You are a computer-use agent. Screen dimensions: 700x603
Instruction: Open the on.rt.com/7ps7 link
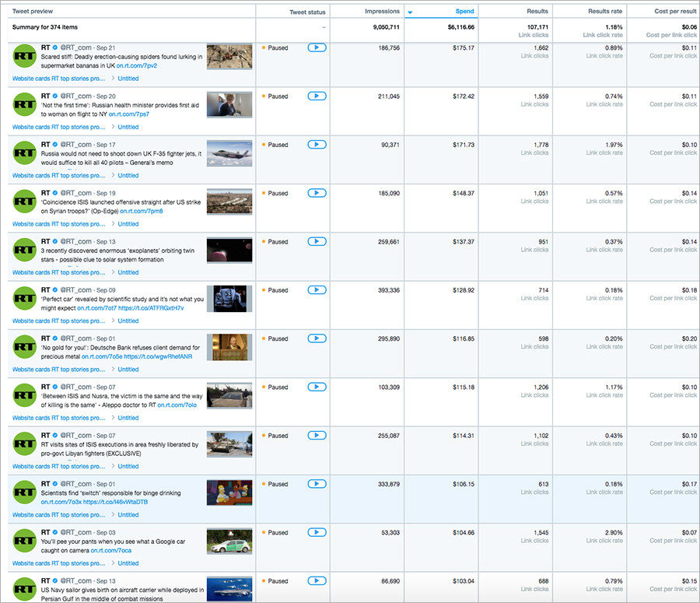pos(129,114)
